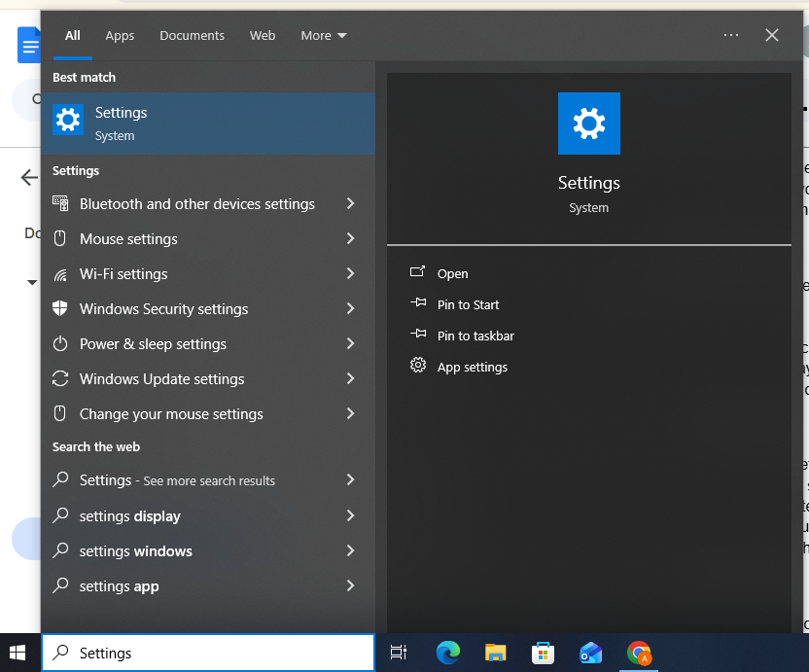The width and height of the screenshot is (809, 672).
Task: Switch to the Documents tab
Action: pyautogui.click(x=192, y=36)
